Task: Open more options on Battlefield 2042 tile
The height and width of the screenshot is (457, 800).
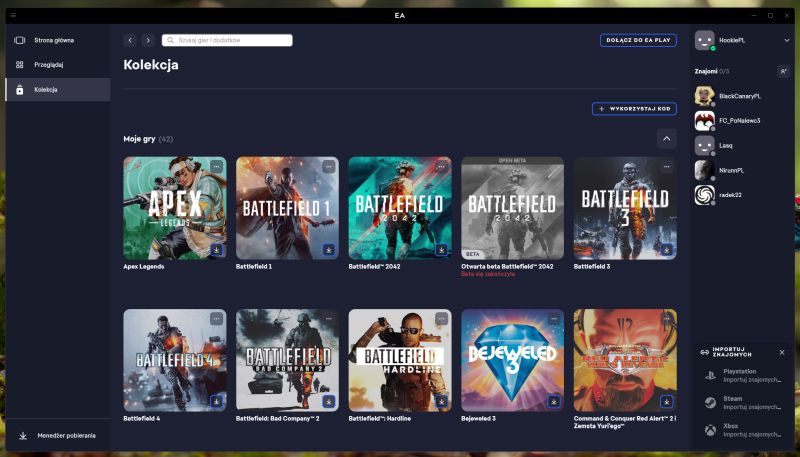Action: [441, 166]
